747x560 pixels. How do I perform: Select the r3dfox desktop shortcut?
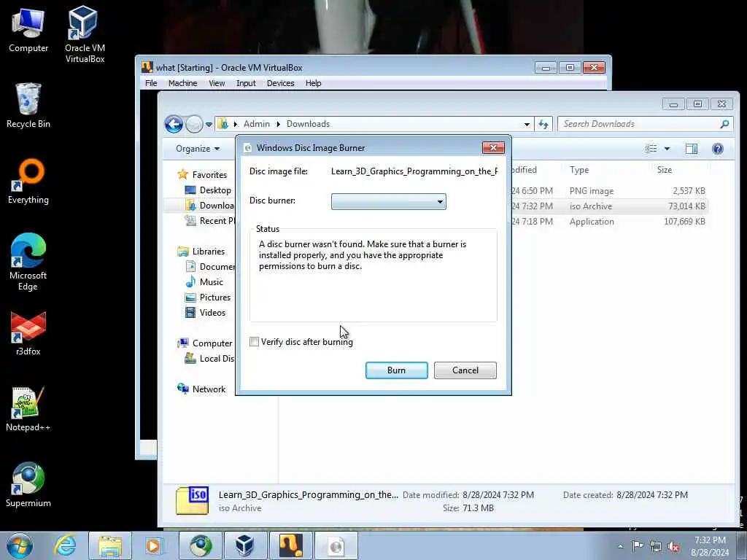[x=28, y=333]
